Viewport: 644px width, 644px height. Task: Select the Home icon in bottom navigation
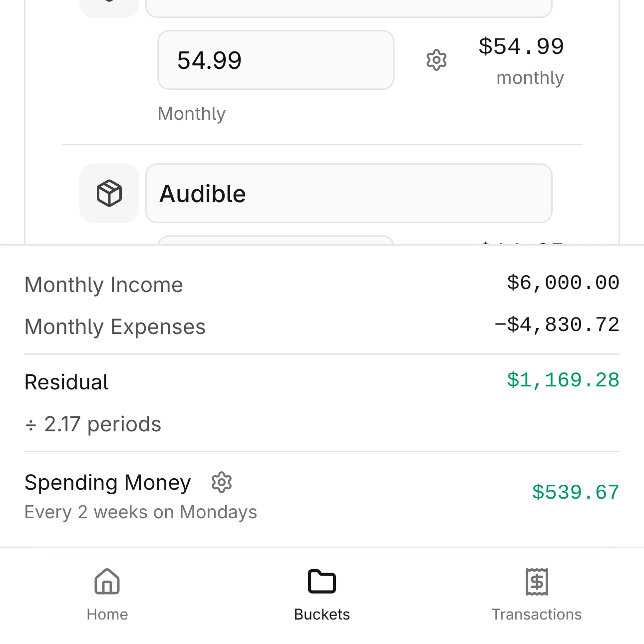[106, 581]
